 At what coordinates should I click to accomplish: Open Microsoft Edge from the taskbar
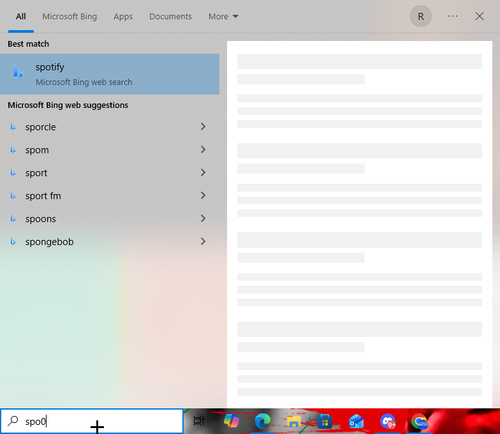(x=263, y=421)
